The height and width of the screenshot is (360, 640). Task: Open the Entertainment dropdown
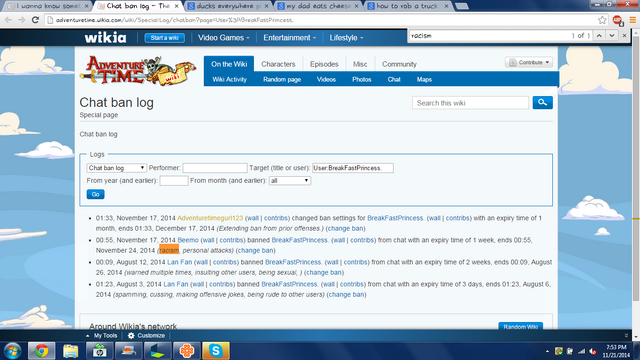pyautogui.click(x=289, y=38)
